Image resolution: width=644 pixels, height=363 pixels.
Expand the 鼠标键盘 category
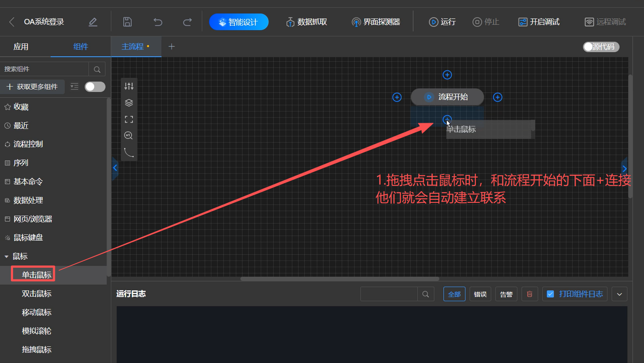53,238
